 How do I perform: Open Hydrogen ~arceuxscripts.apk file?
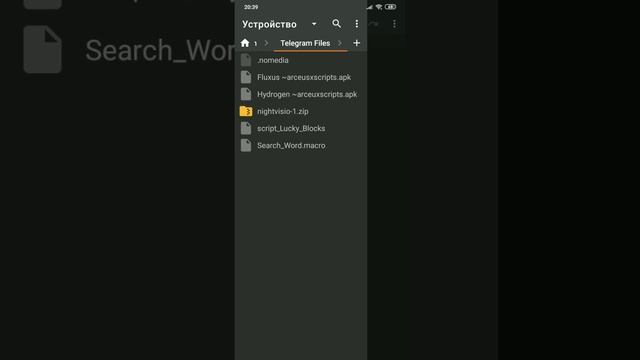(x=301, y=94)
